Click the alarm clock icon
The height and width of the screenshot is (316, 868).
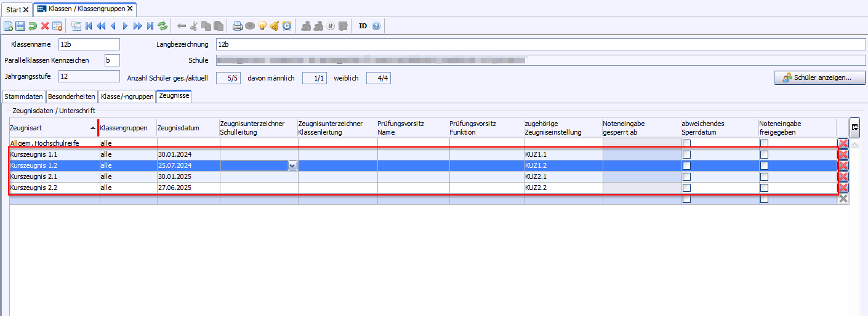[287, 26]
